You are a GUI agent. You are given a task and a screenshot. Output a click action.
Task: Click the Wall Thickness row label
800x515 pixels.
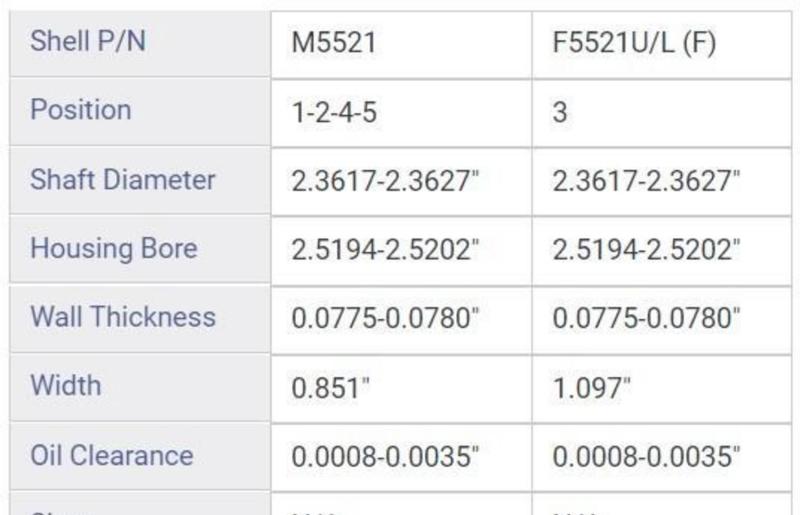122,317
